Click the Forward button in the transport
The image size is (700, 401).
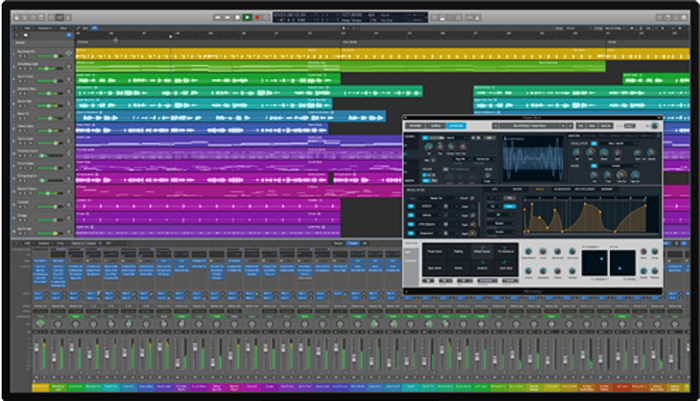click(225, 16)
